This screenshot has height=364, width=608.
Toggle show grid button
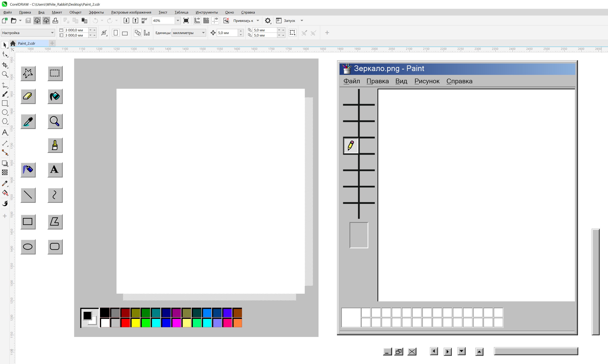tap(206, 21)
